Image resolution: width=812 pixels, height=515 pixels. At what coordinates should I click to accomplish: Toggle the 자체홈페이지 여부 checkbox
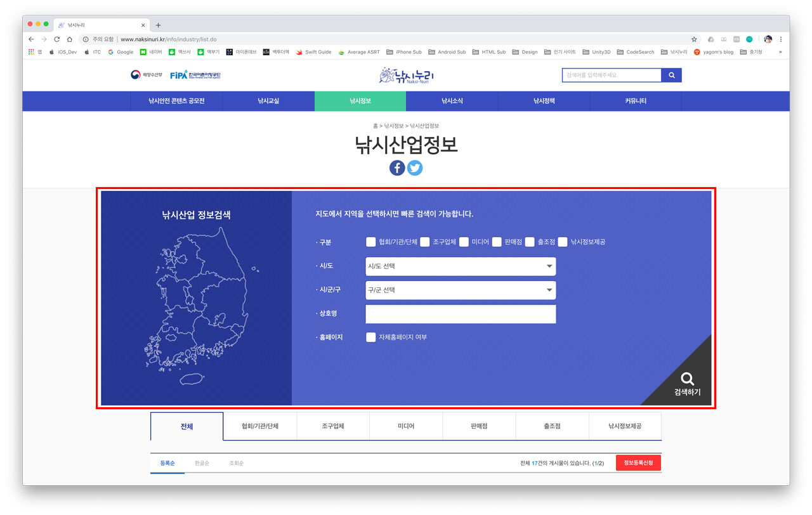[371, 337]
